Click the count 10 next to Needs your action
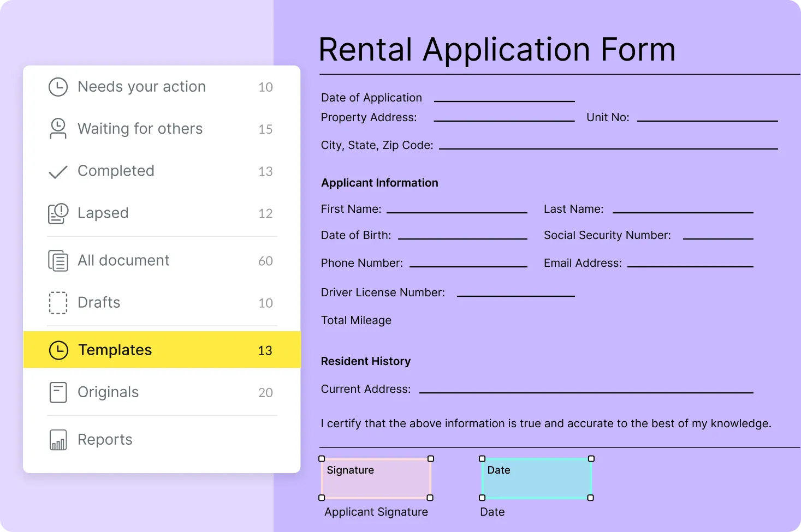801x532 pixels. [x=265, y=87]
